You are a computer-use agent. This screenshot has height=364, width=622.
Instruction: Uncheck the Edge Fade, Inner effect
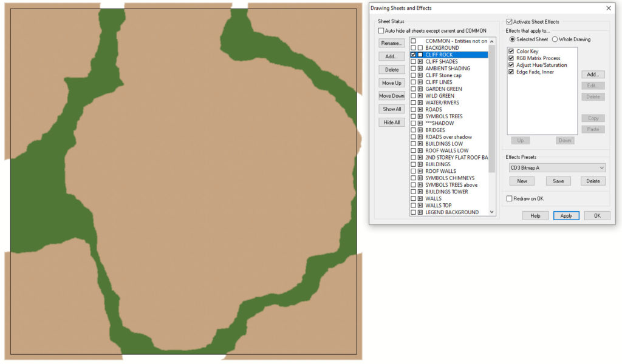tap(511, 72)
